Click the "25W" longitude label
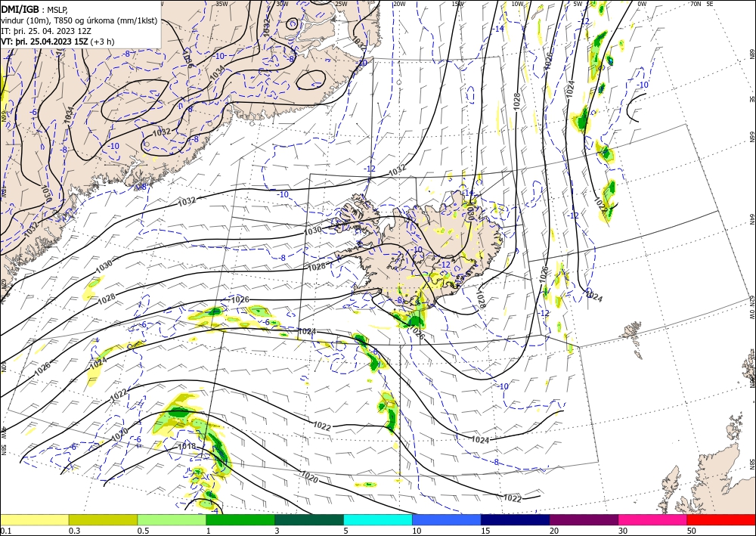The height and width of the screenshot is (536, 756). 341,4
